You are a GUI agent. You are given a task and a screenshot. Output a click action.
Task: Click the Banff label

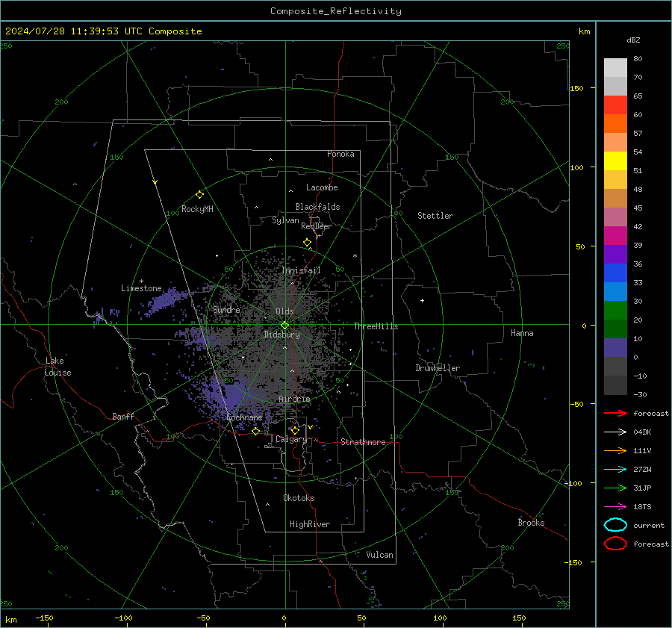click(123, 416)
